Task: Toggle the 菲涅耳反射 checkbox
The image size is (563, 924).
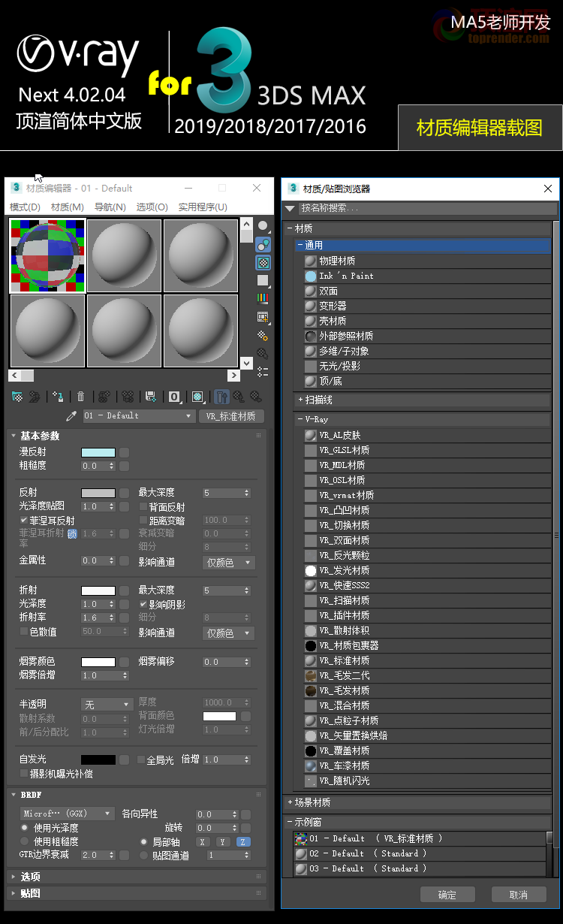Action: tap(24, 520)
